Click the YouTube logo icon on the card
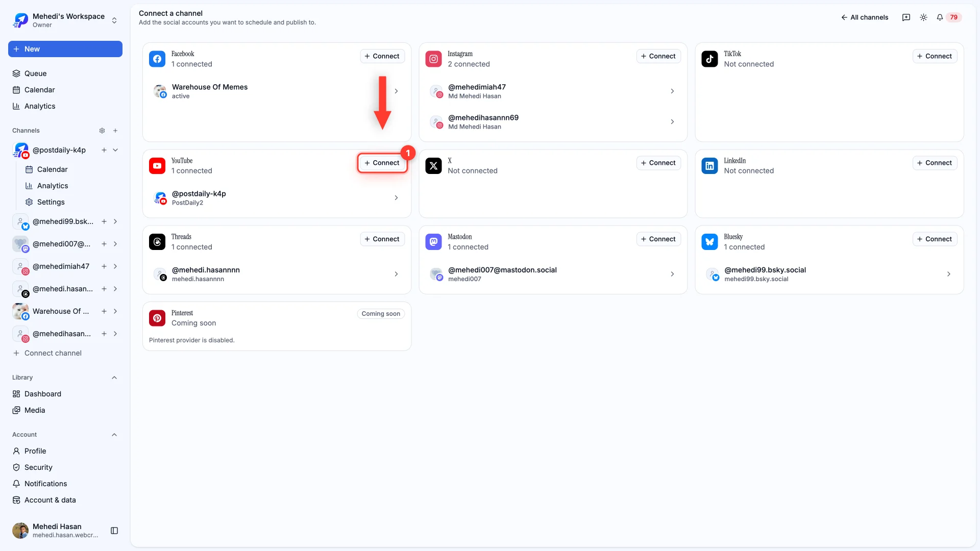The image size is (980, 551). coord(157,166)
